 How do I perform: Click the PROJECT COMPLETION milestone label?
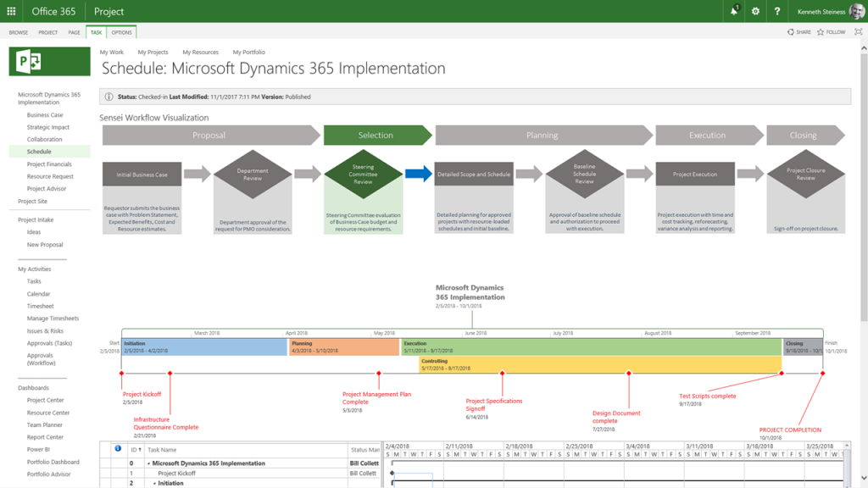click(790, 430)
